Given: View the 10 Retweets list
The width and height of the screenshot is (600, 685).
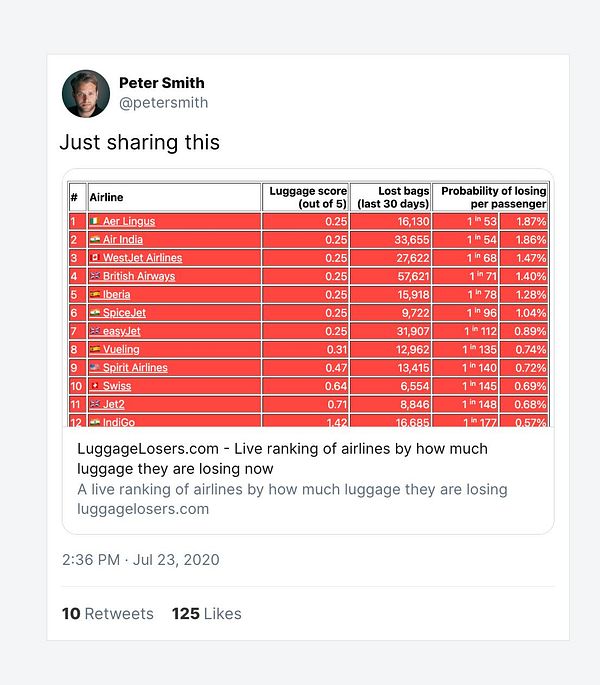Looking at the screenshot, I should point(108,613).
